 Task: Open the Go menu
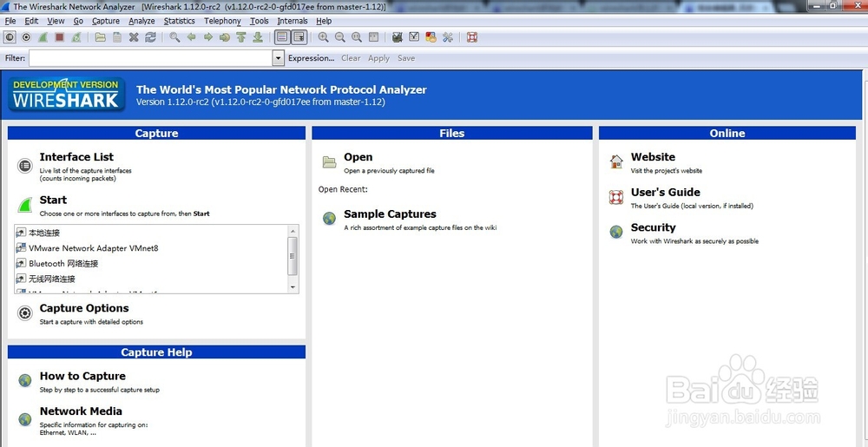point(78,21)
